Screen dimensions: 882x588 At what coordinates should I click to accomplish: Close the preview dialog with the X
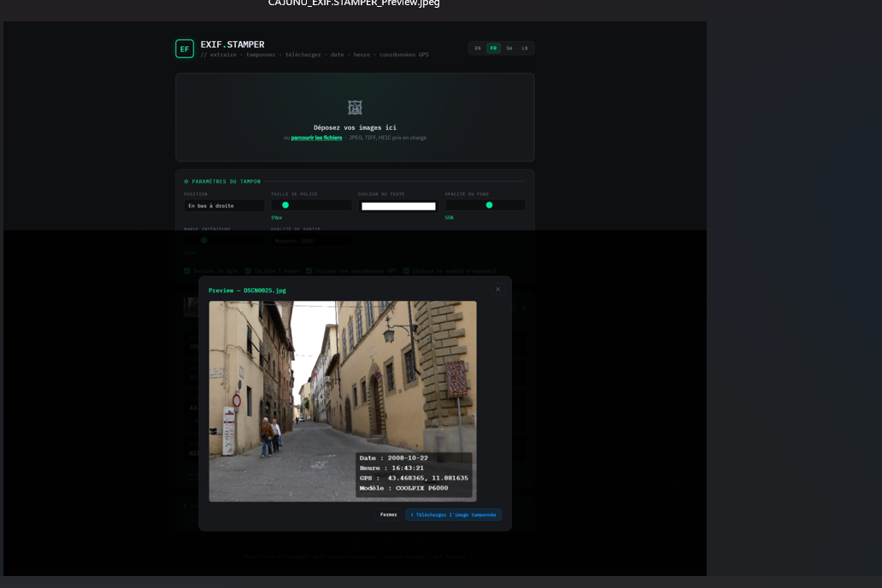[497, 289]
